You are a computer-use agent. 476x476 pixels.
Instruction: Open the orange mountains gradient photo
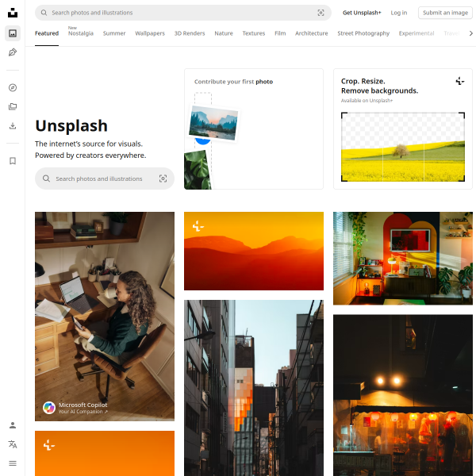pos(254,251)
